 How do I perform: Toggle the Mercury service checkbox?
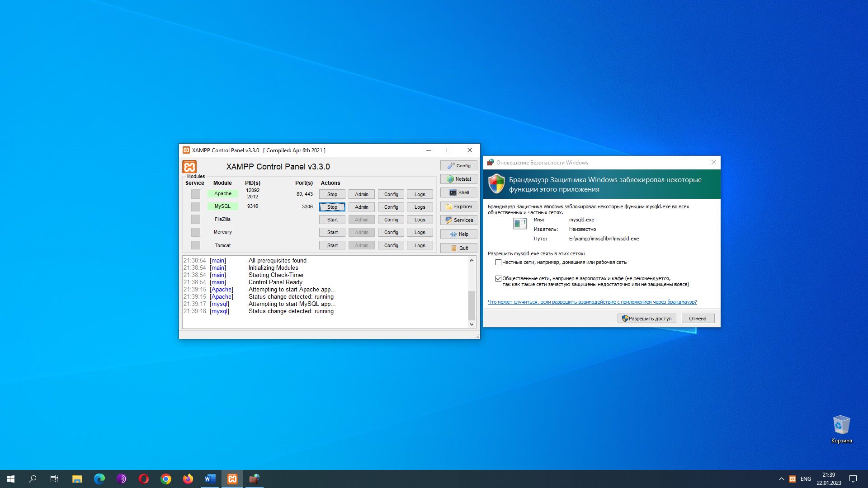[x=195, y=232]
